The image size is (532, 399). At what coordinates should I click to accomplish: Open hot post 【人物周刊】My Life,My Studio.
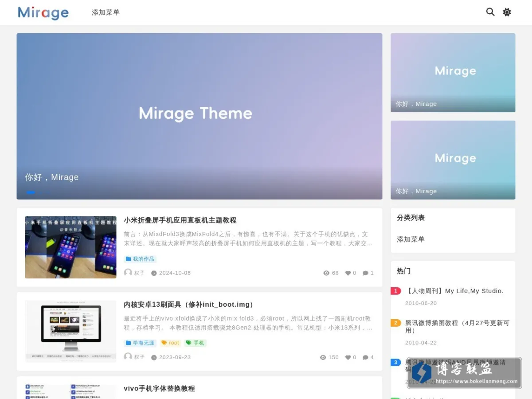tap(454, 291)
